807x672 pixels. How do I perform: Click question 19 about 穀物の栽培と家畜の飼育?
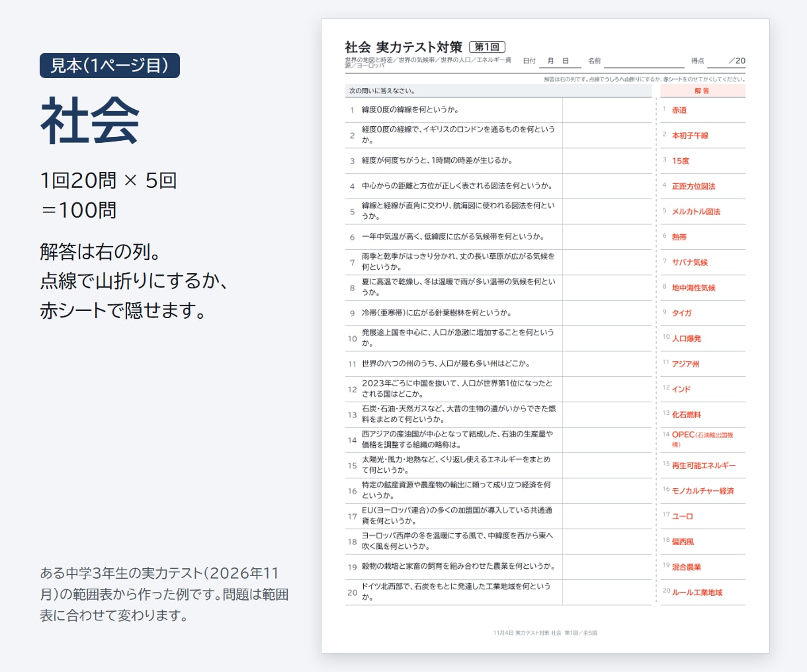coord(458,566)
